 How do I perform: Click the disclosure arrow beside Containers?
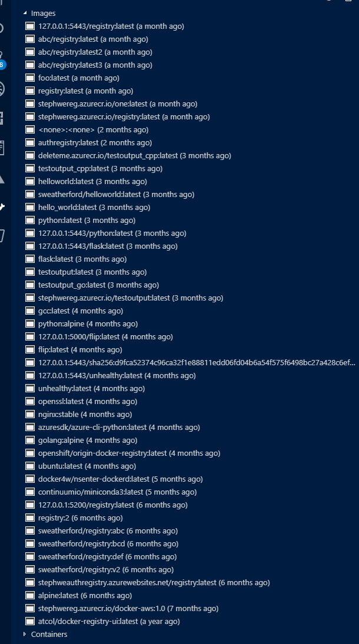[x=24, y=634]
